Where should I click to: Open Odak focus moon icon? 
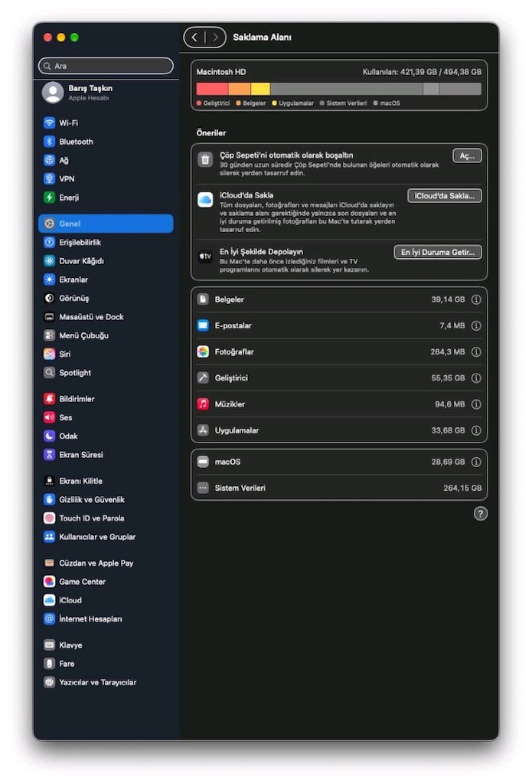[49, 436]
